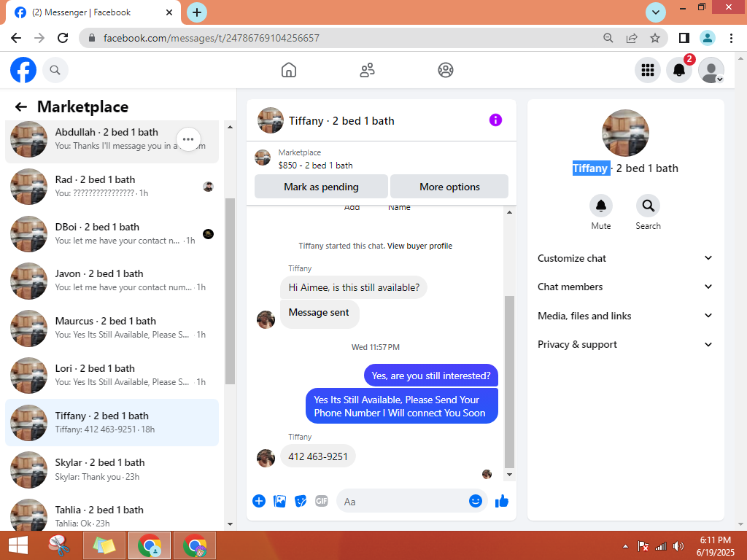This screenshot has width=747, height=560.
Task: Click the message thread scrollbar up arrow
Action: tap(509, 212)
